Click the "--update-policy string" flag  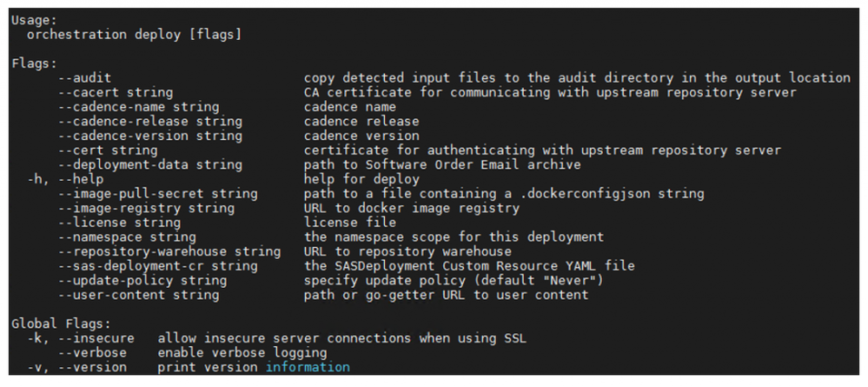click(x=142, y=281)
